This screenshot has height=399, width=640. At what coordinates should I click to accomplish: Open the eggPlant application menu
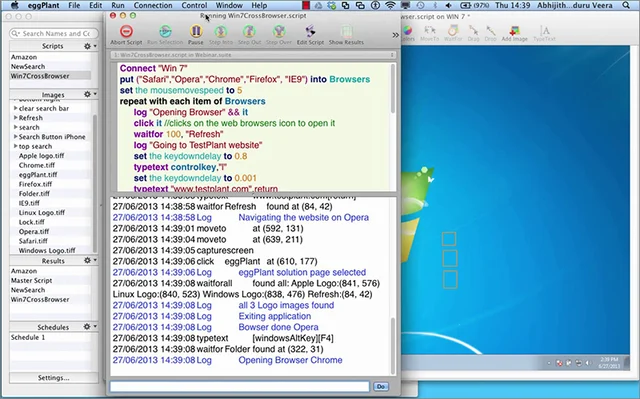click(x=43, y=5)
